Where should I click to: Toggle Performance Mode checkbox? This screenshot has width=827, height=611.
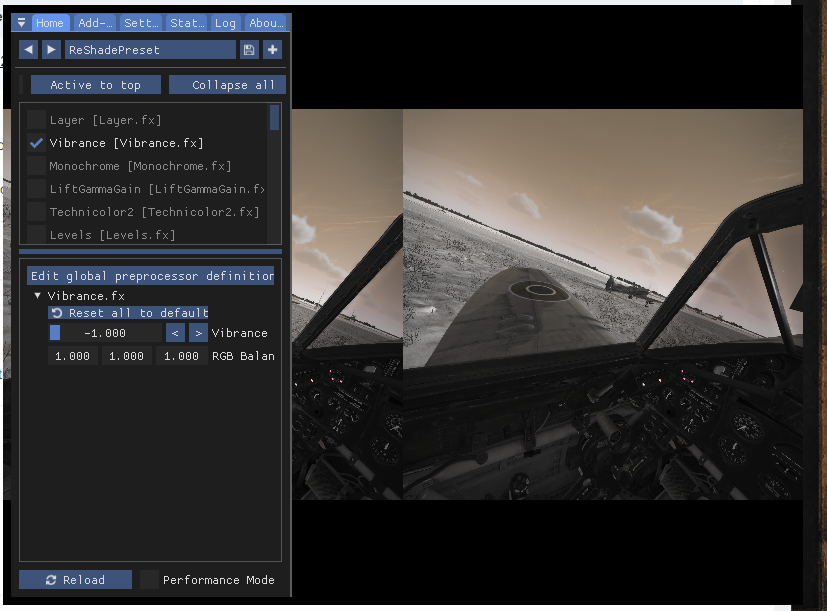[x=149, y=580]
